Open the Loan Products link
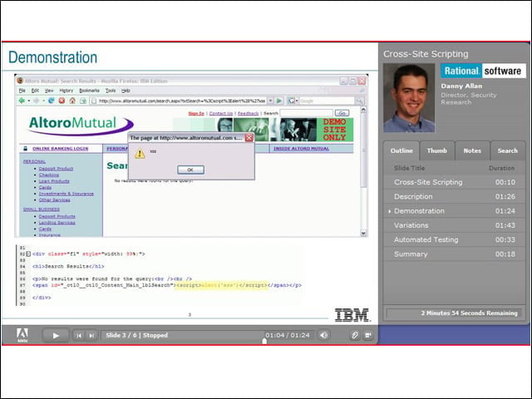The image size is (532, 399). click(x=54, y=181)
